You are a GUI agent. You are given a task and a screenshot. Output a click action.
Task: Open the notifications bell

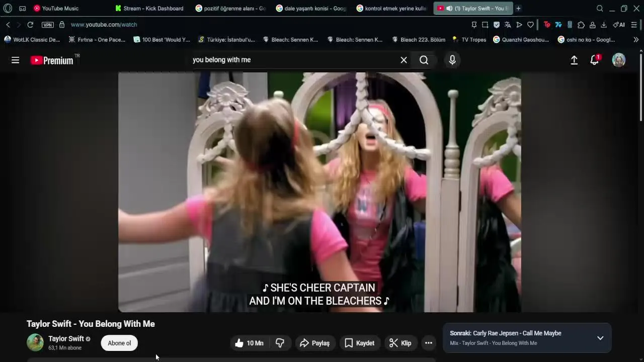[595, 60]
